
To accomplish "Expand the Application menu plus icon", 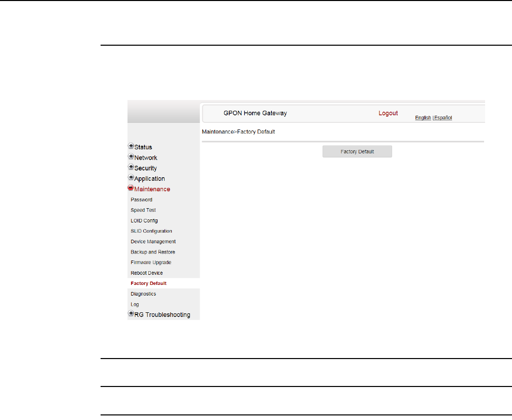I will 131,177.
